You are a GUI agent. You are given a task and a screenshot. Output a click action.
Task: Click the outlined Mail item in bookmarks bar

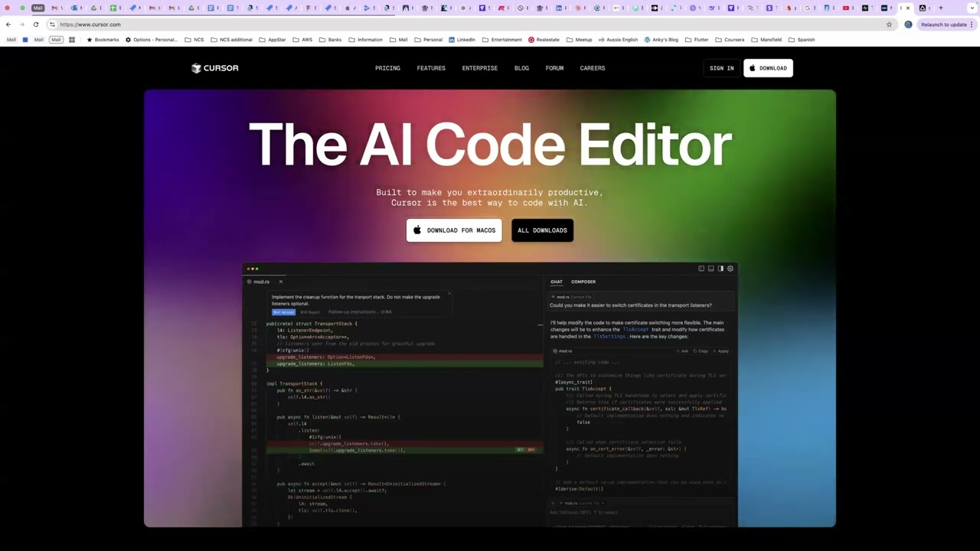(x=56, y=40)
